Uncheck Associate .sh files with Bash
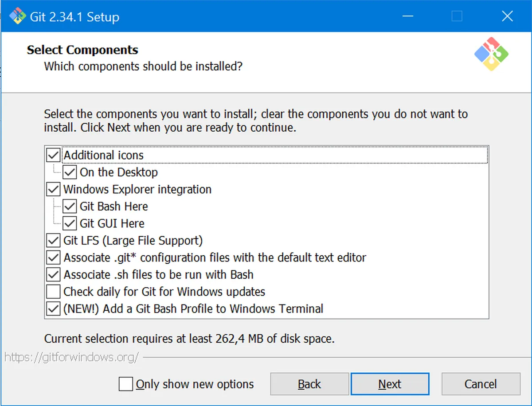 coord(53,275)
